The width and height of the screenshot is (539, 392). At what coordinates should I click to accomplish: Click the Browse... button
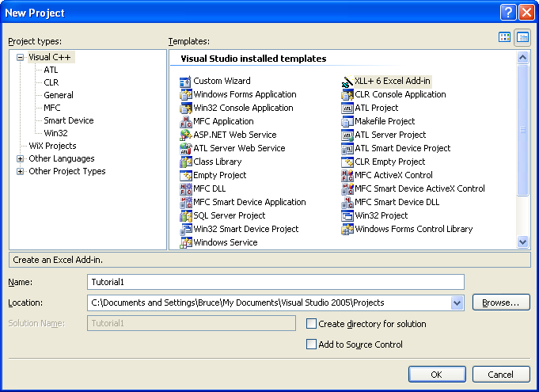tap(501, 303)
